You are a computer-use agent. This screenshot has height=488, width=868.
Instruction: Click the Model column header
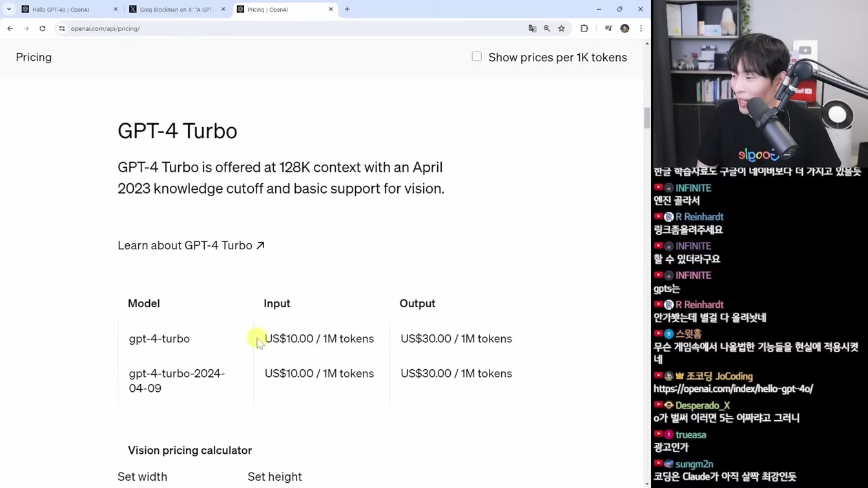point(144,303)
